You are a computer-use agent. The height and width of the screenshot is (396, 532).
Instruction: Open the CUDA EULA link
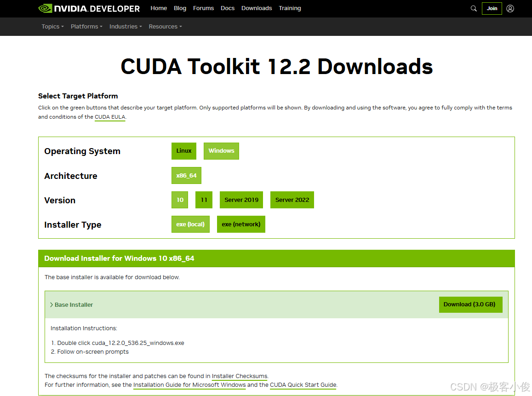[110, 117]
